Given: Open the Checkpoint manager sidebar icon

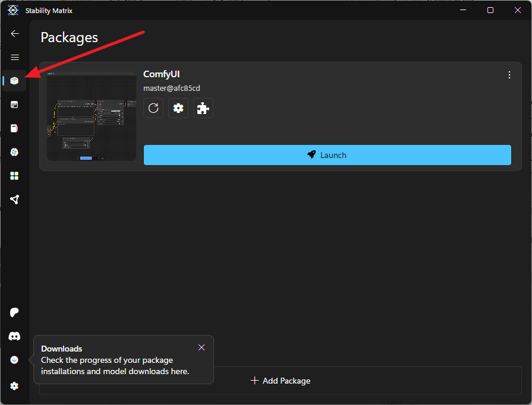Looking at the screenshot, I should 14,128.
